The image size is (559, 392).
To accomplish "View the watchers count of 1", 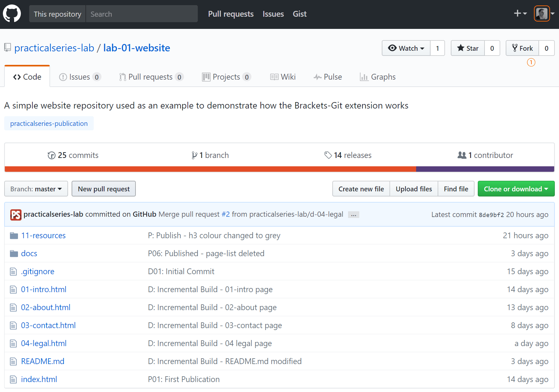I will click(437, 48).
